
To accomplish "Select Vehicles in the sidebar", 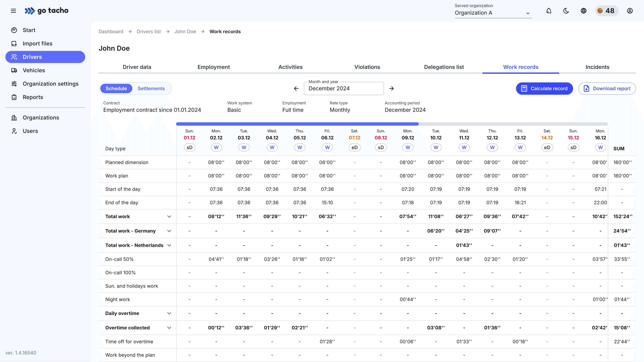I will pos(34,70).
